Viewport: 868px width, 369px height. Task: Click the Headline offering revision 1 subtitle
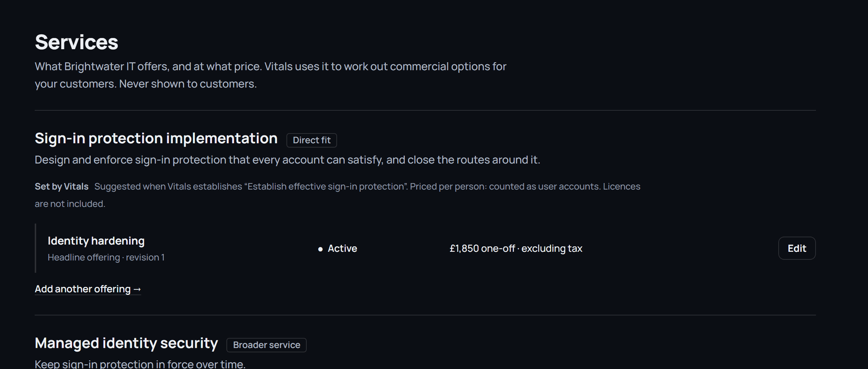106,258
